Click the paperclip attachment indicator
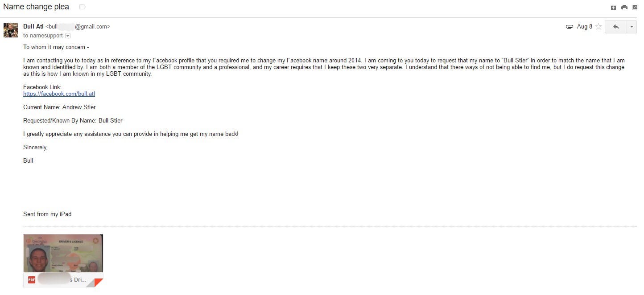This screenshot has height=295, width=644. coord(569,27)
